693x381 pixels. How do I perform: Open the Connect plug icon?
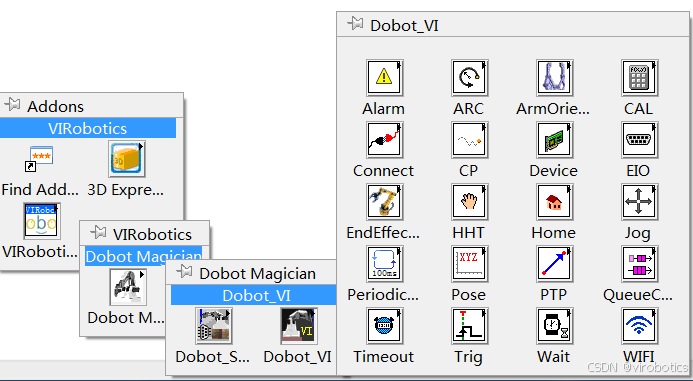click(384, 140)
